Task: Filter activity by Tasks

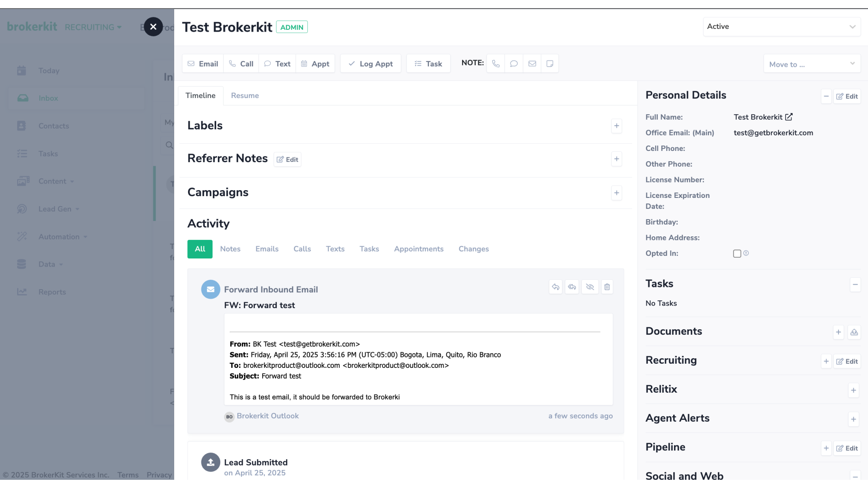Action: (x=369, y=249)
